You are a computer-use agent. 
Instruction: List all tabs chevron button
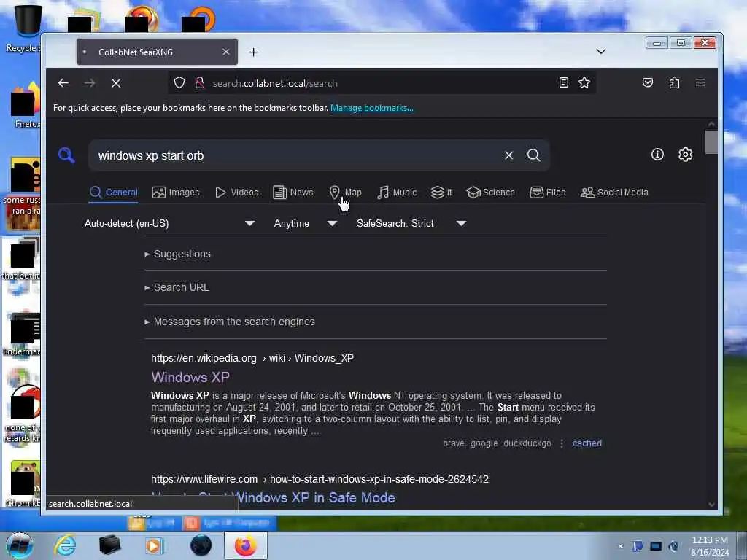(601, 52)
